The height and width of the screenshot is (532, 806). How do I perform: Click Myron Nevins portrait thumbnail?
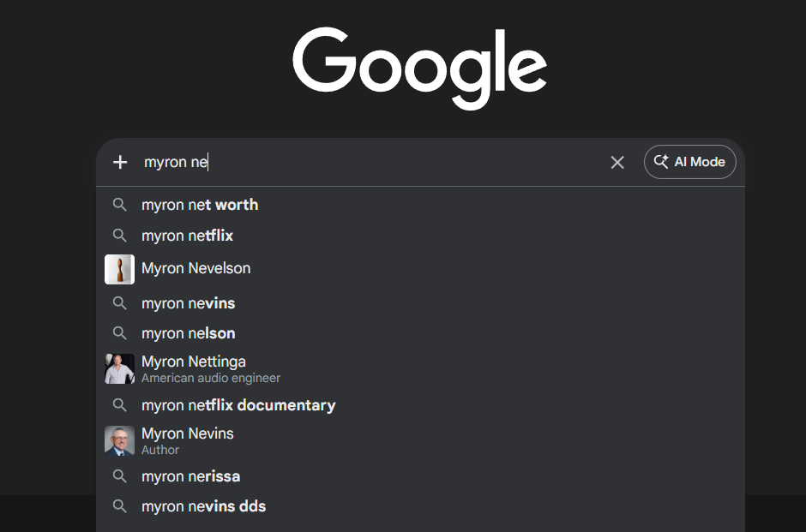[x=120, y=440]
